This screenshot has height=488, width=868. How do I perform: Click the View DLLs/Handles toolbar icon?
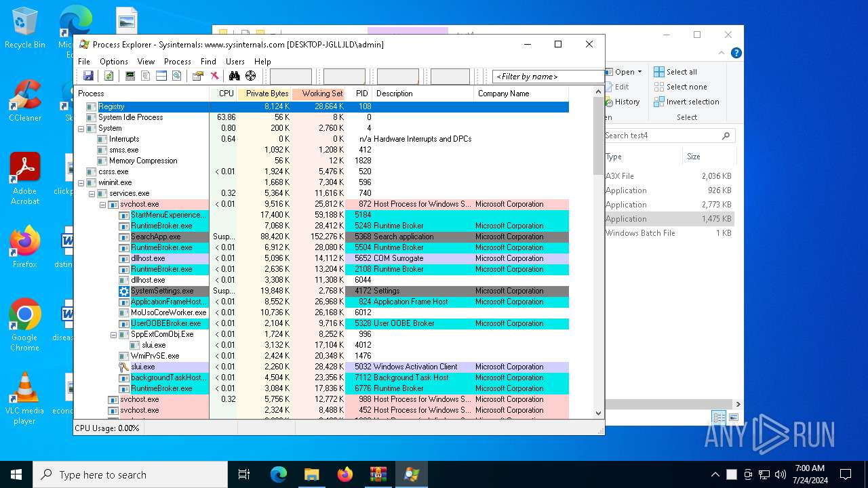click(176, 76)
